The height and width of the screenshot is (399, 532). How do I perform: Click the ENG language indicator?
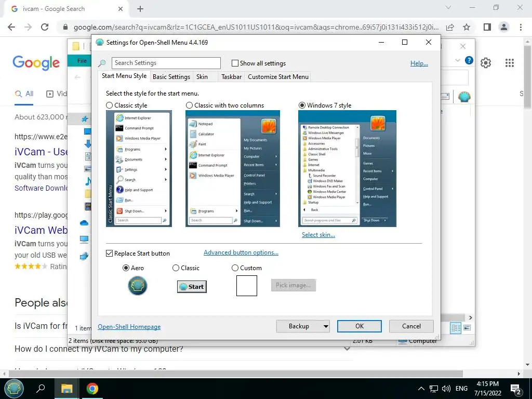(x=461, y=389)
